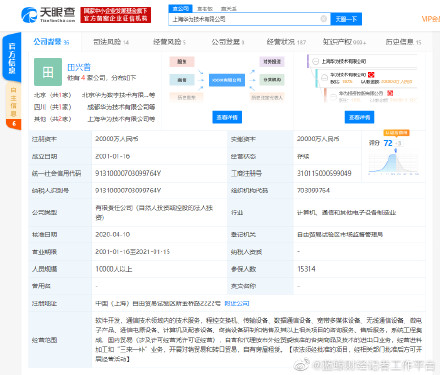Open the 附近公司 link beside the address

(x=237, y=303)
